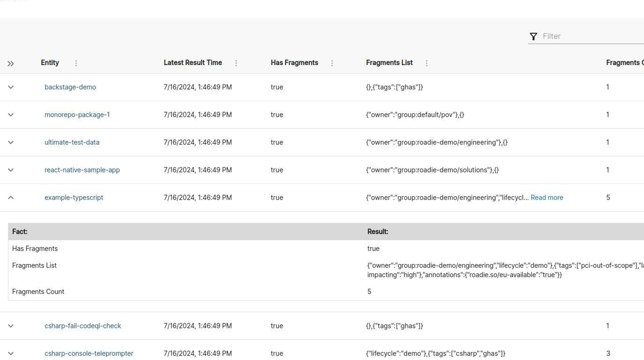Image resolution: width=644 pixels, height=360 pixels.
Task: Open Entity column options menu
Action: pos(76,63)
